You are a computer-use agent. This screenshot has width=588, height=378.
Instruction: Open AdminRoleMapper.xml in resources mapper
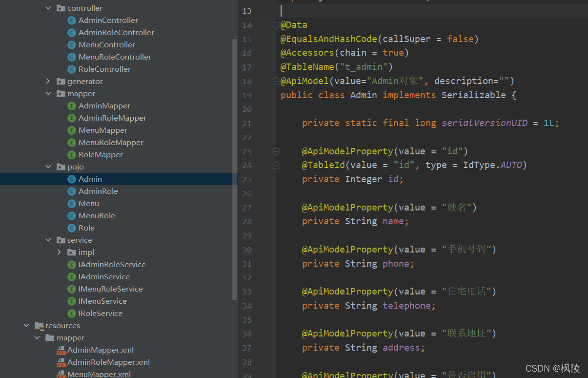pos(108,362)
